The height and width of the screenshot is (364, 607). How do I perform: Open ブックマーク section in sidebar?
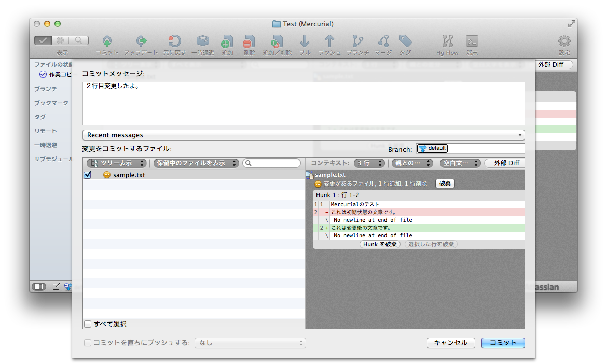pos(51,103)
